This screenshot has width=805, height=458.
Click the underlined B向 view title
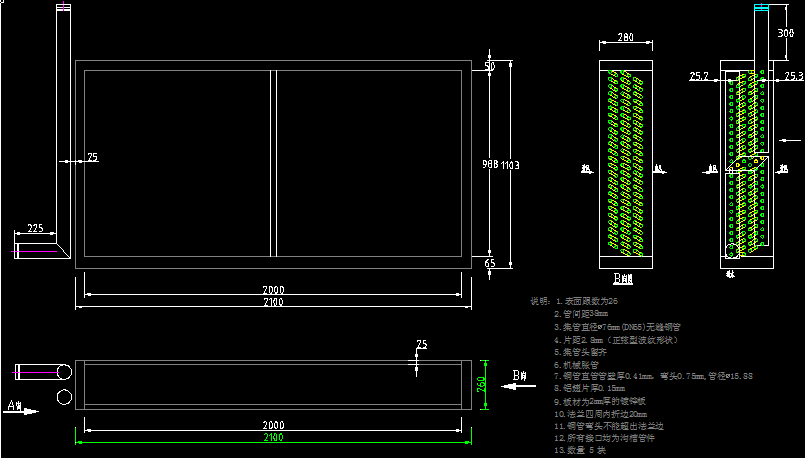tap(624, 277)
